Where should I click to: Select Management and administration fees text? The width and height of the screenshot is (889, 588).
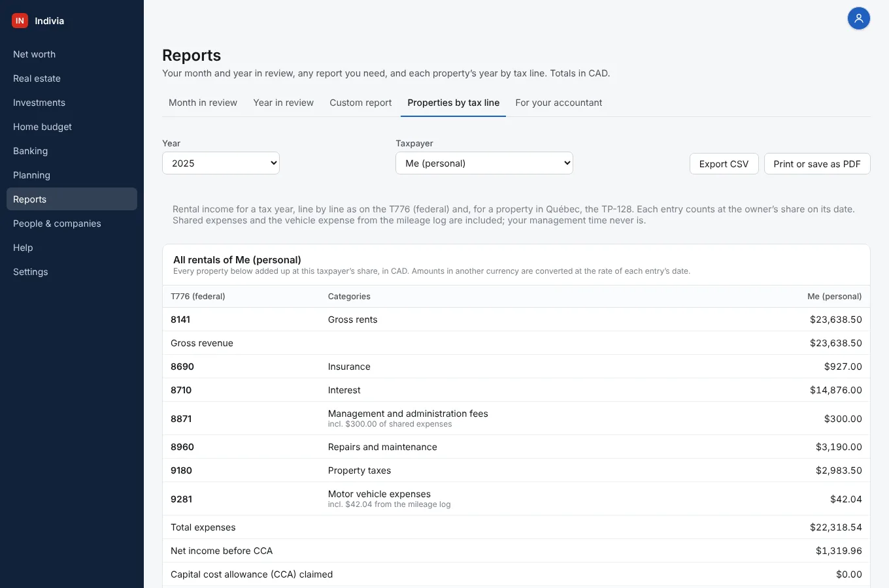pos(408,414)
